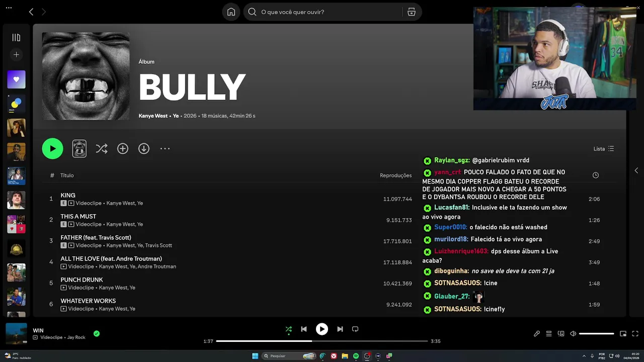Seek within the song progress bar
This screenshot has height=362, width=644.
pyautogui.click(x=322, y=341)
